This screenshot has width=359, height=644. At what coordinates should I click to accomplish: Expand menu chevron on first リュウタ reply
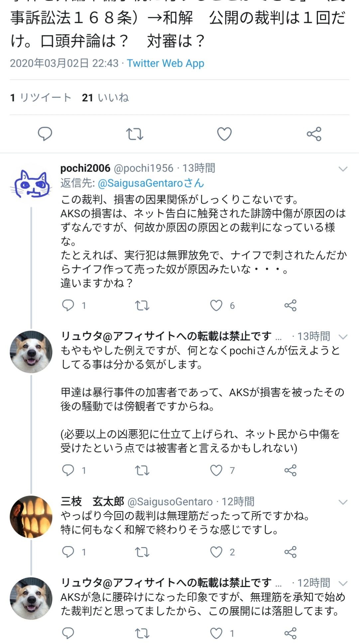click(x=343, y=337)
